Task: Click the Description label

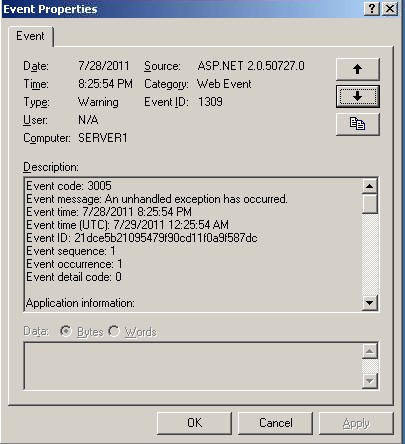Action: click(51, 167)
